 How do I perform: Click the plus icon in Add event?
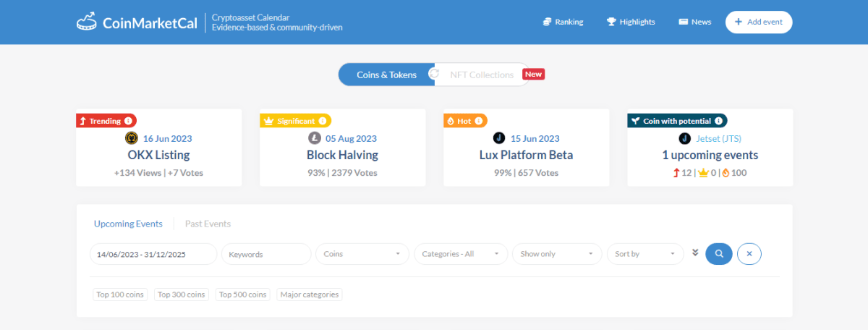point(739,22)
